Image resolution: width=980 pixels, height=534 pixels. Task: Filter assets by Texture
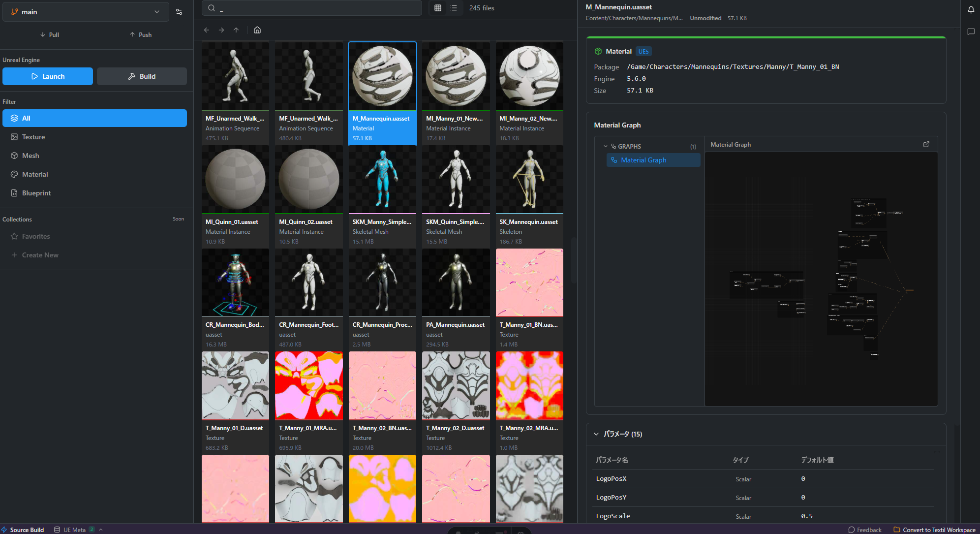click(33, 137)
